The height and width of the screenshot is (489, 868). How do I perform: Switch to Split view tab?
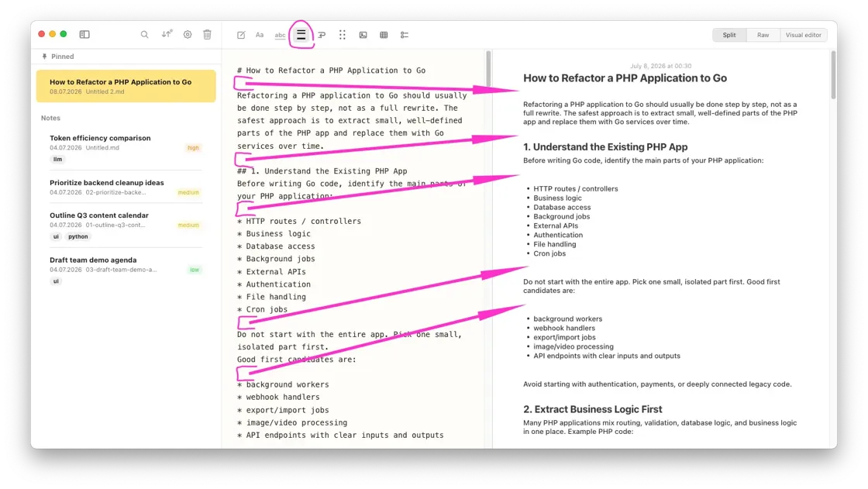pyautogui.click(x=729, y=35)
